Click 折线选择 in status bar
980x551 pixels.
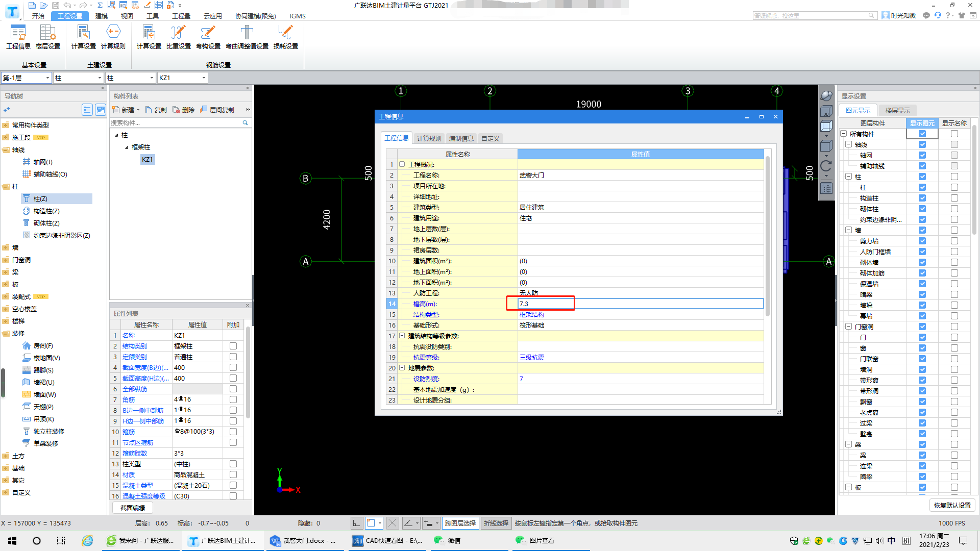[x=496, y=523]
